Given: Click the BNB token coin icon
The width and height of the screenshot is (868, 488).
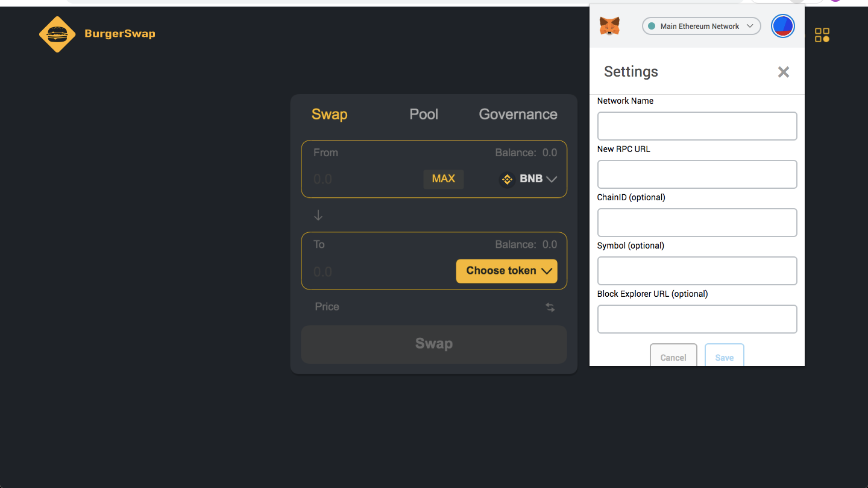Looking at the screenshot, I should click(507, 179).
